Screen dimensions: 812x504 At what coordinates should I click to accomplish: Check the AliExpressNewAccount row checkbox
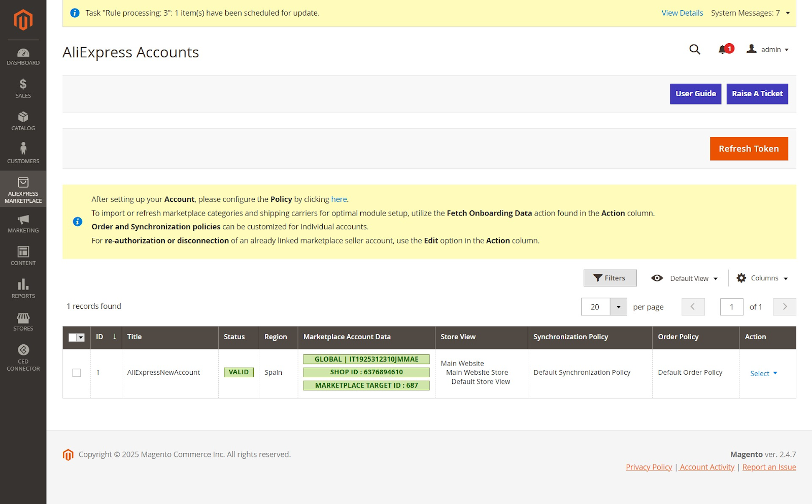coord(77,373)
